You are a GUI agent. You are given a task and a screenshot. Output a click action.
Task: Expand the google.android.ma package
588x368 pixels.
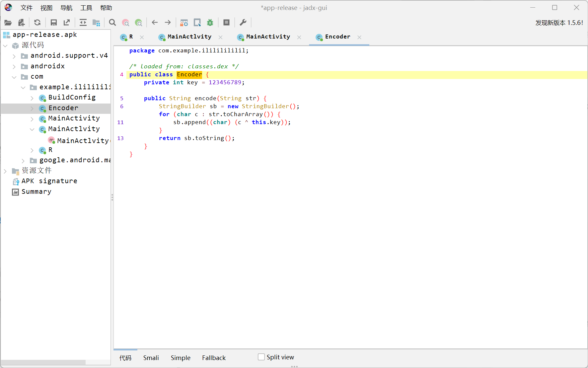coord(23,161)
